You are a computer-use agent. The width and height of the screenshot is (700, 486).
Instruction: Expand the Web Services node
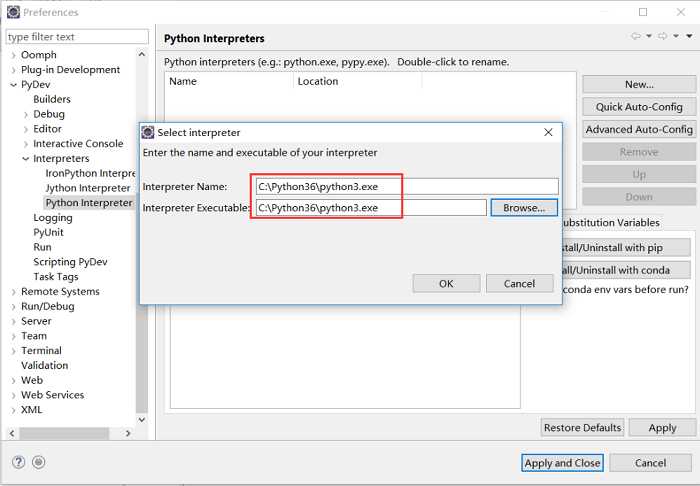(13, 395)
